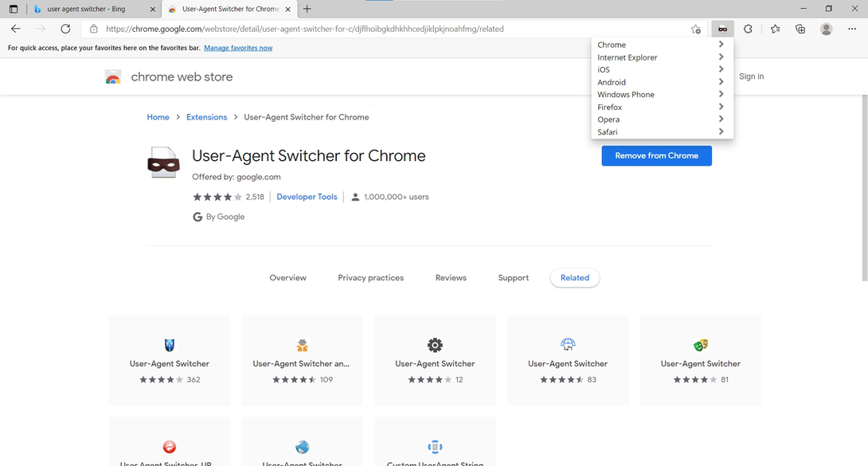Close the User-Agent Switcher for Chrome tab

pos(287,9)
